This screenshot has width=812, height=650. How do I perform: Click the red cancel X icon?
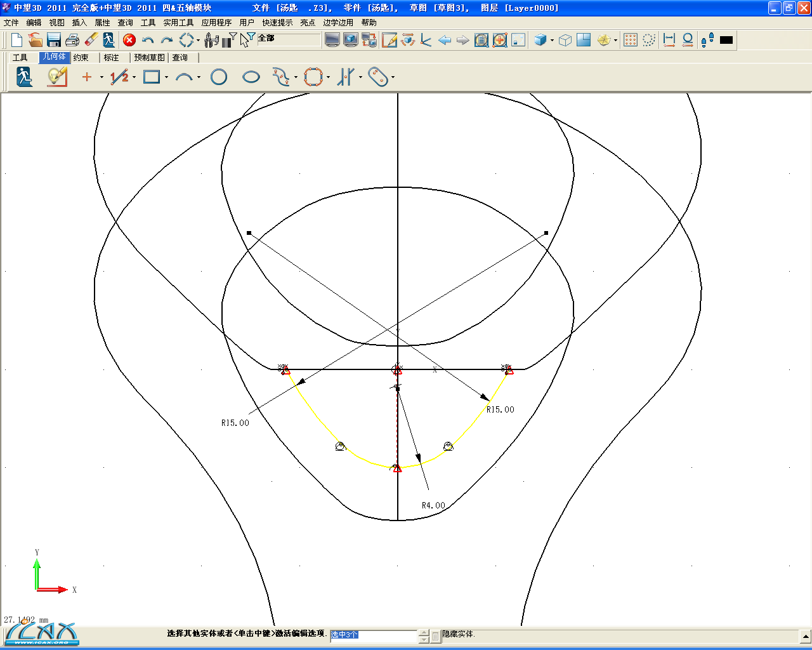pos(129,40)
